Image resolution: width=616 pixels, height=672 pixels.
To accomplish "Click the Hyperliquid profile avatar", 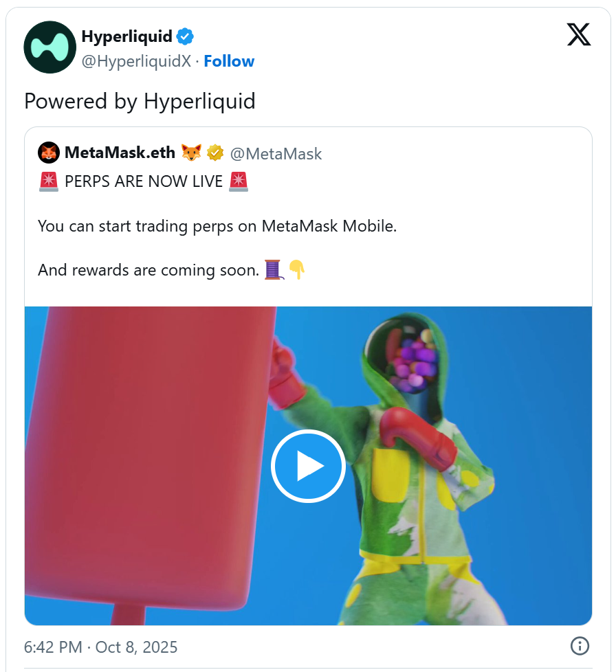I will coord(49,47).
